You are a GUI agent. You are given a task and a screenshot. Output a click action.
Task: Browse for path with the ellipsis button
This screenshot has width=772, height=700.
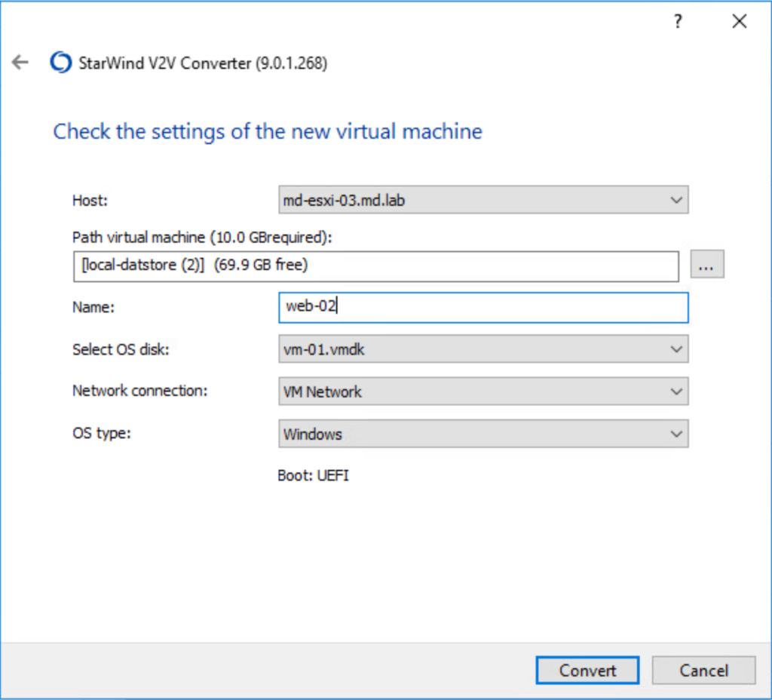pyautogui.click(x=707, y=265)
